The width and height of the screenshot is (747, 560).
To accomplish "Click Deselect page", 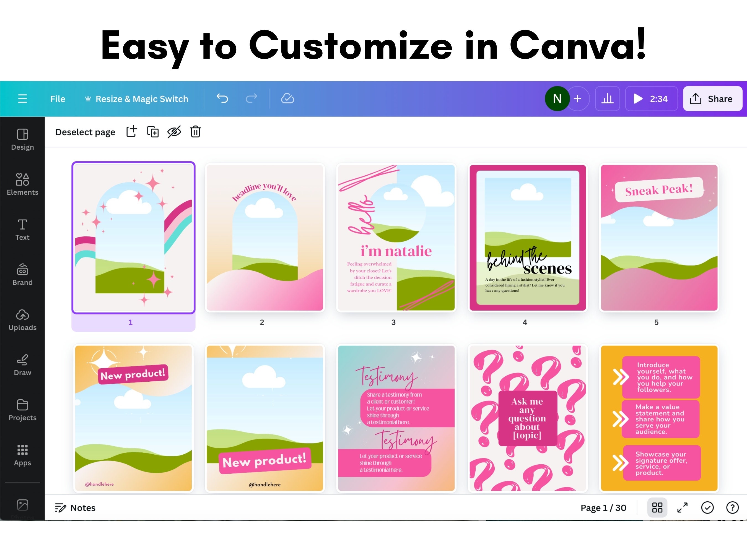I will click(85, 132).
